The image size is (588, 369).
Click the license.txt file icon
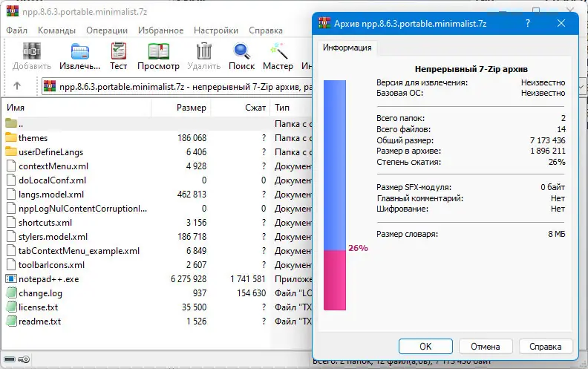(12, 307)
